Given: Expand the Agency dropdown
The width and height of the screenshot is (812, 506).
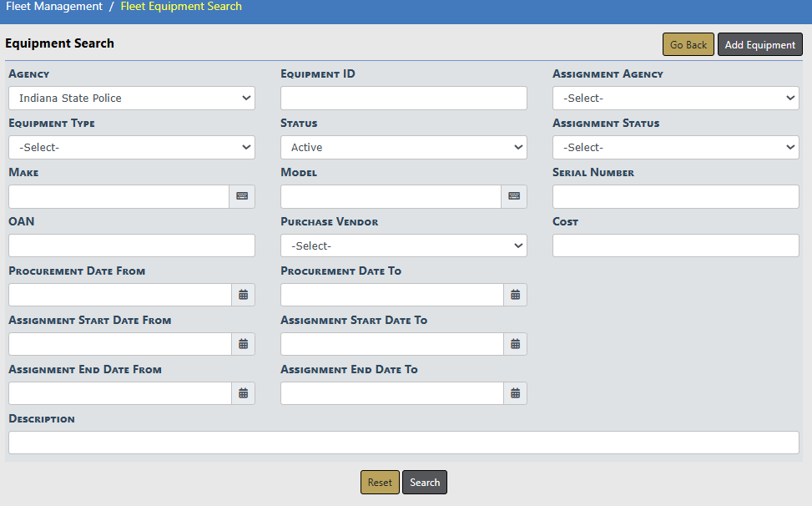Looking at the screenshot, I should coord(132,99).
